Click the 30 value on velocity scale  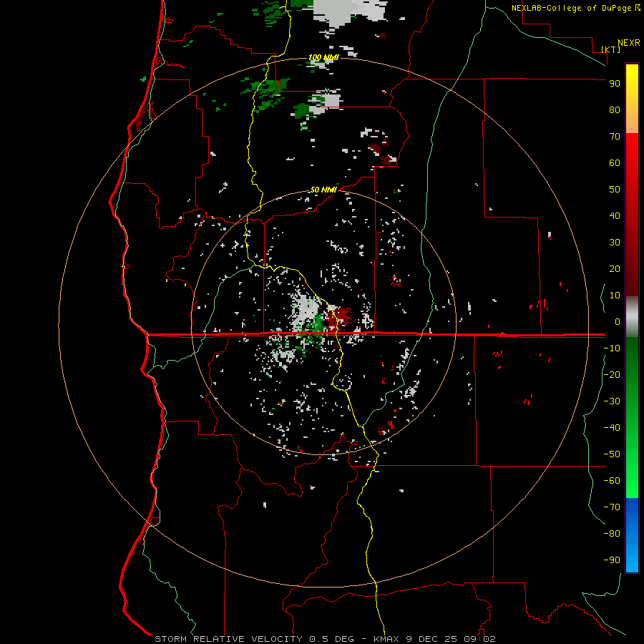[x=615, y=243]
